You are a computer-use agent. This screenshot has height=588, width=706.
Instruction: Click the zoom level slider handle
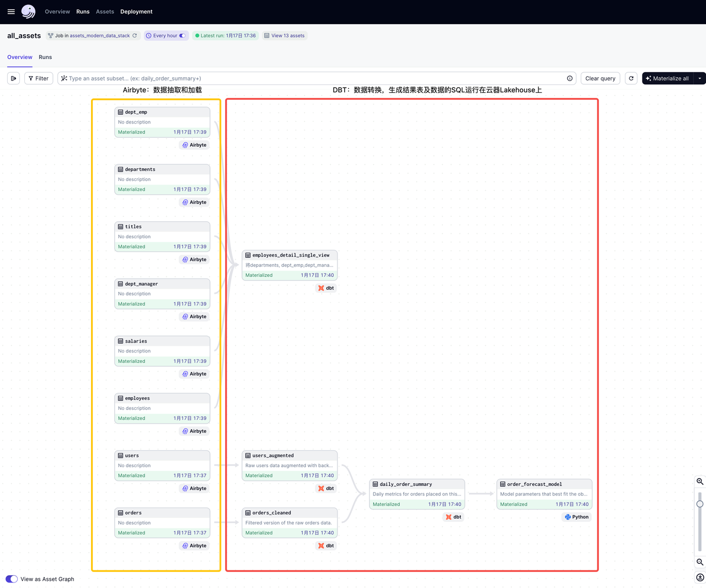(700, 504)
